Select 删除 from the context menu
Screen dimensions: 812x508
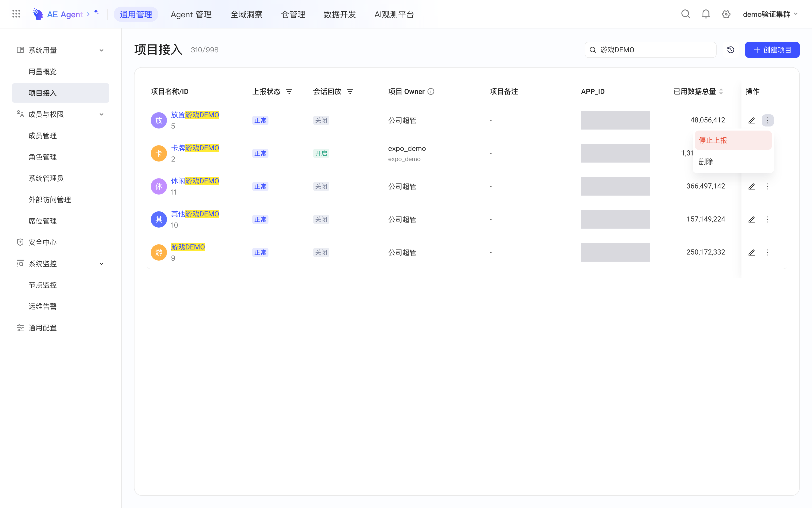coord(733,162)
